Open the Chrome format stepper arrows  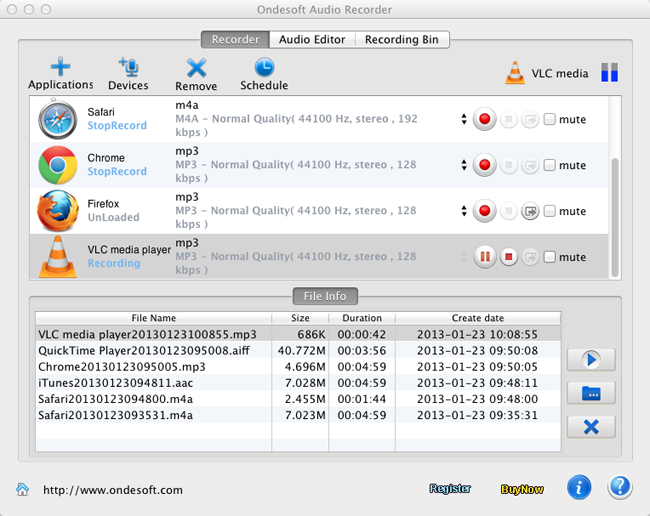[464, 165]
